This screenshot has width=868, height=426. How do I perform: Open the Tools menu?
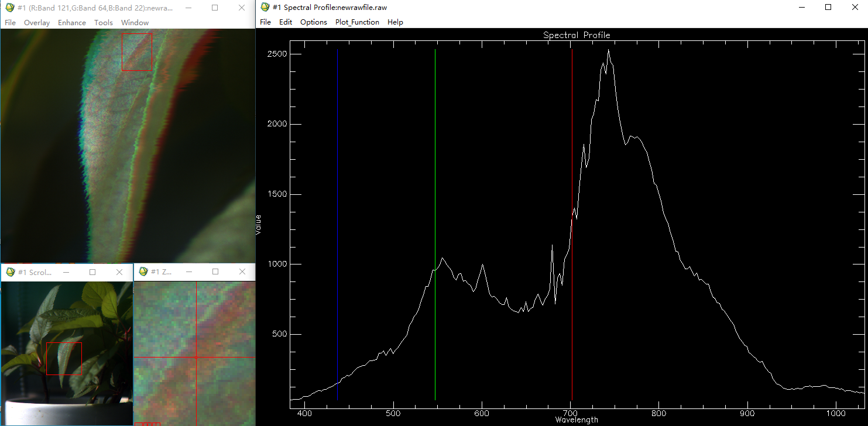click(x=104, y=23)
